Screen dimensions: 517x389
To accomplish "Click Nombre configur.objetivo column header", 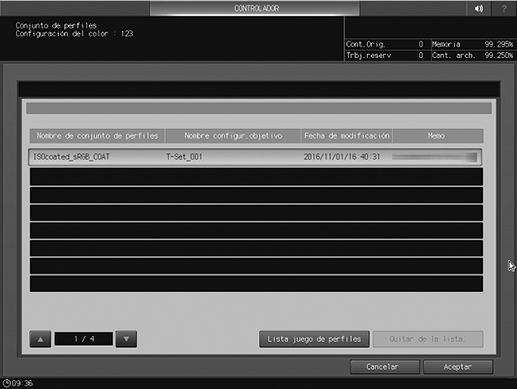I will tap(233, 136).
